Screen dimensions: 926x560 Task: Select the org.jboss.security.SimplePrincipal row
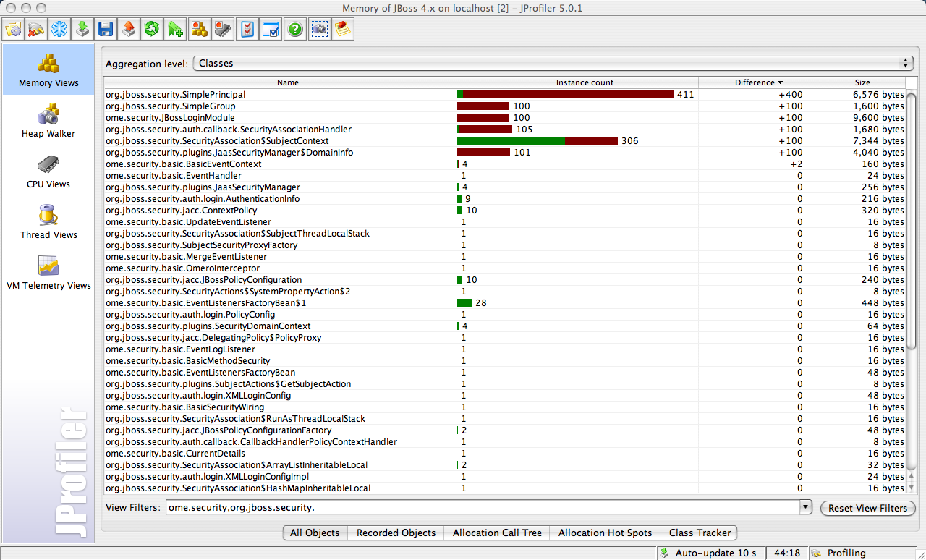point(505,95)
